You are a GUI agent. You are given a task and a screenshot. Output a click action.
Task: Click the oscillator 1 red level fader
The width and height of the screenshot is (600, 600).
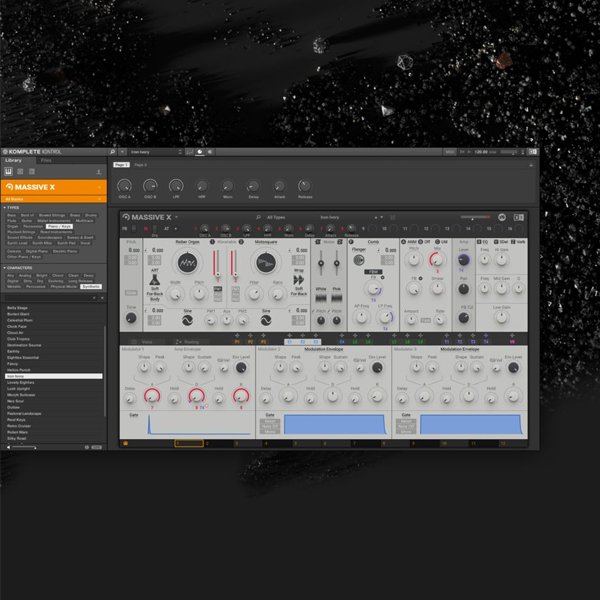point(216,263)
